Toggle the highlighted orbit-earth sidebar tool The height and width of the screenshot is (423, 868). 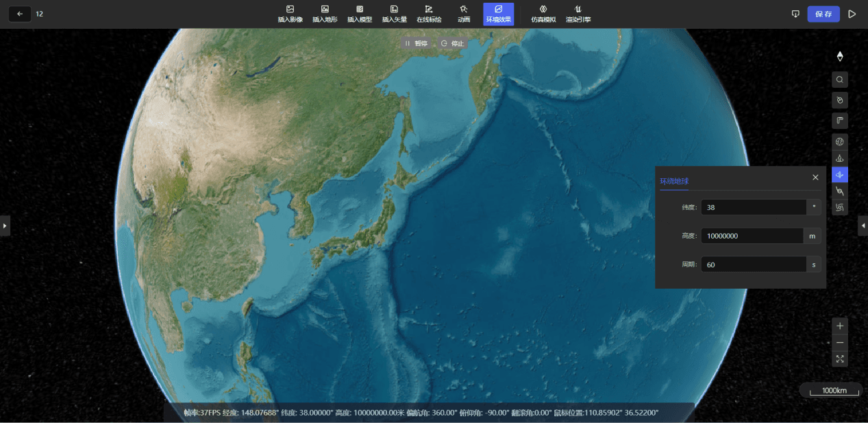[x=840, y=175]
